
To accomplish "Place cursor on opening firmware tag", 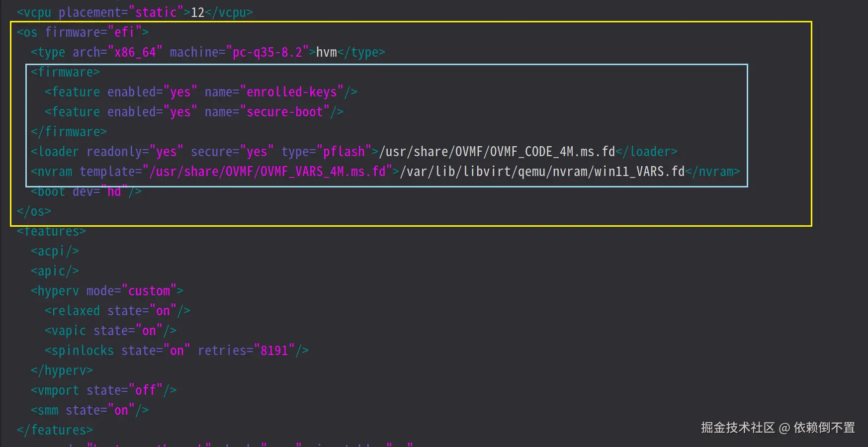I will click(65, 72).
